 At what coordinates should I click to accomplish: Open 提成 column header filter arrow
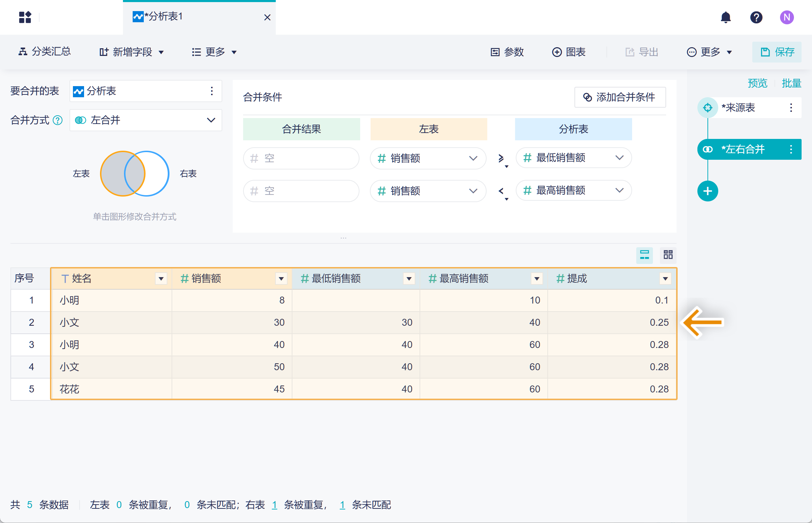(665, 279)
